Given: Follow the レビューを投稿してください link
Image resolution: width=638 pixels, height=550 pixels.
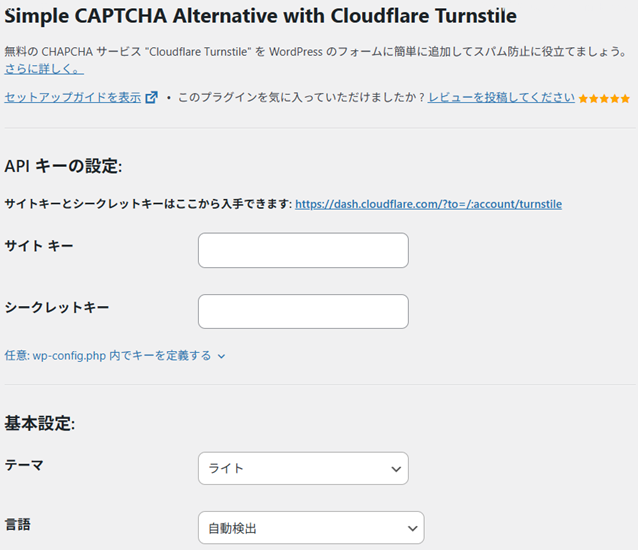Looking at the screenshot, I should click(501, 98).
